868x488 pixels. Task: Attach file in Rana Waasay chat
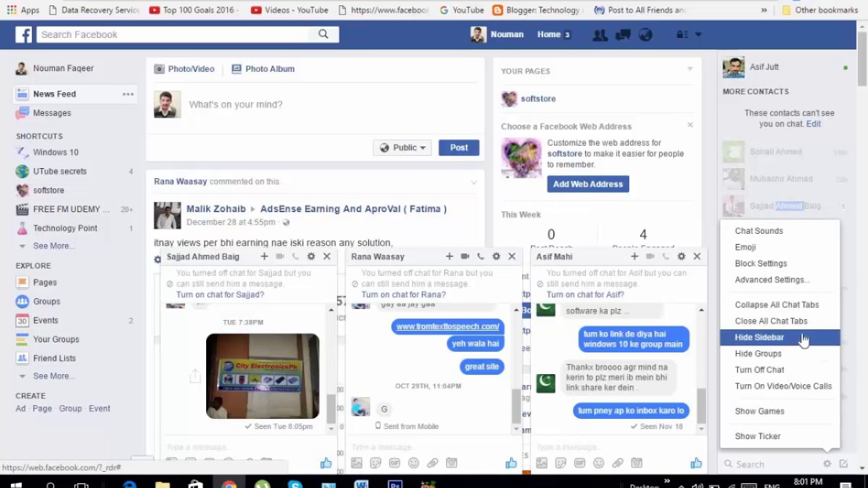tap(433, 464)
